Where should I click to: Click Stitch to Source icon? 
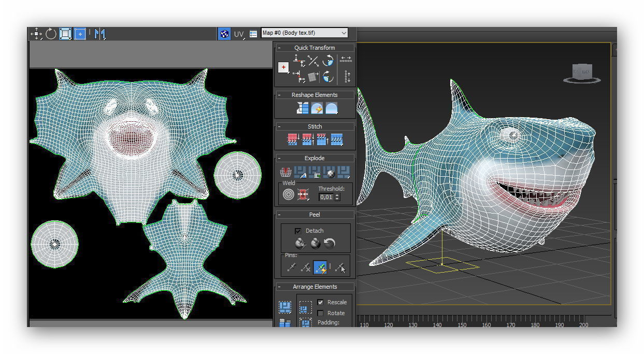(322, 139)
